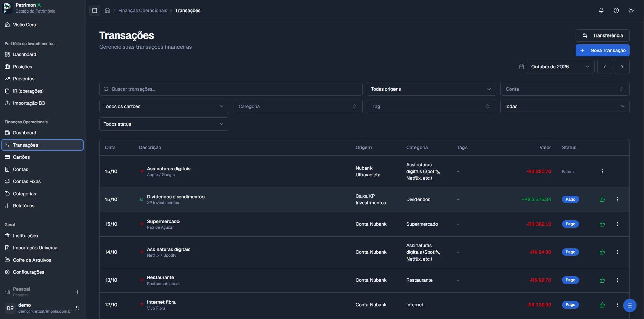Toggle paid thumbs-up for Restaurante row
644x319 pixels.
(x=602, y=280)
